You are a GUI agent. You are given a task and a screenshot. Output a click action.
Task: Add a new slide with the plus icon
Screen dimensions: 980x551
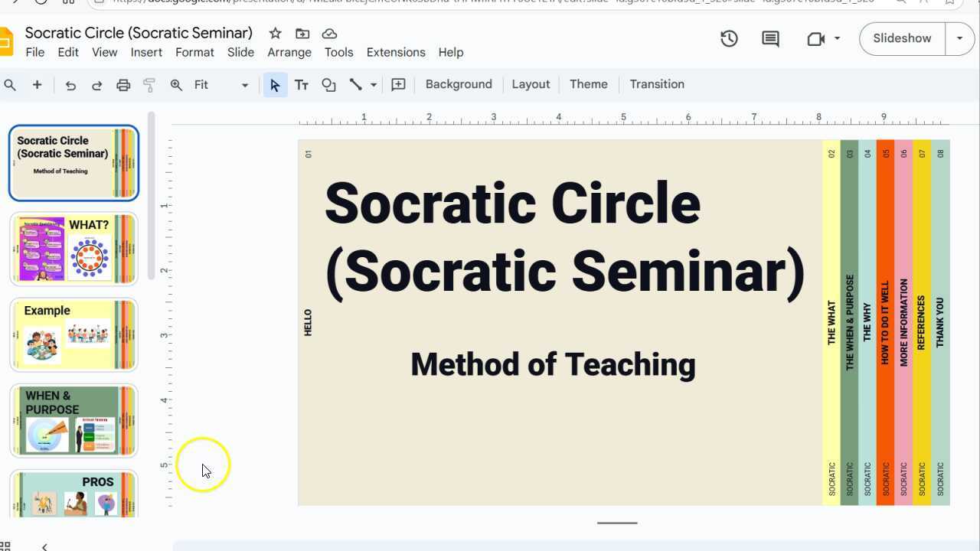pos(37,85)
